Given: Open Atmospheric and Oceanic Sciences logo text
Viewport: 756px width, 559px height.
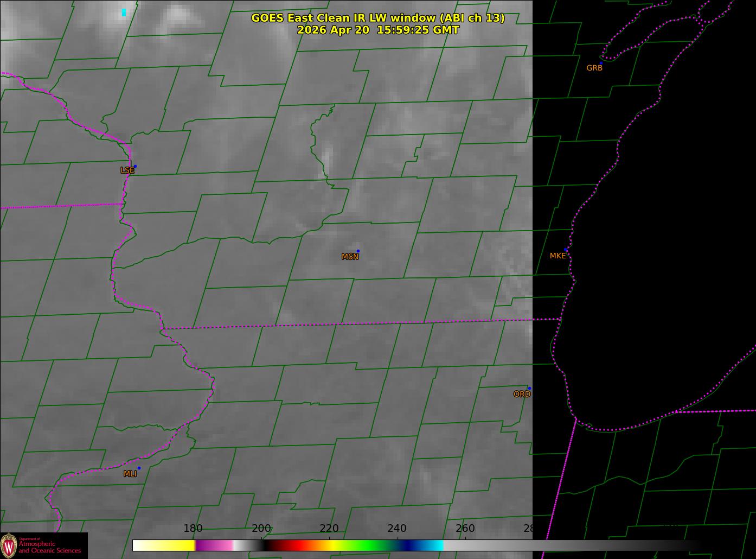Looking at the screenshot, I should click(50, 547).
